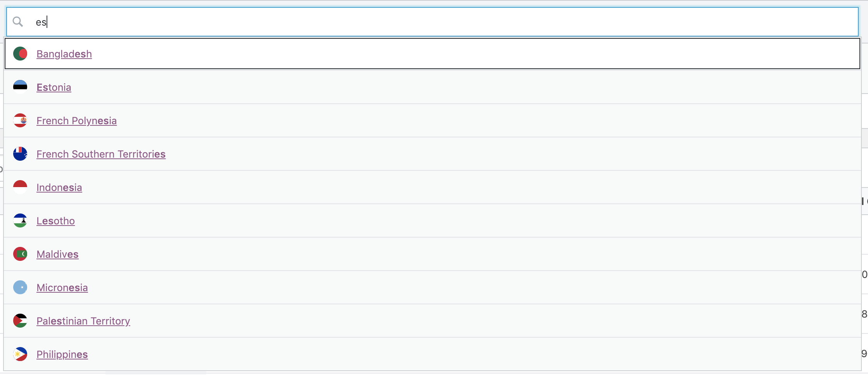Viewport: 868px width, 375px height.
Task: Select Bangladesh from the suggestions
Action: [64, 54]
